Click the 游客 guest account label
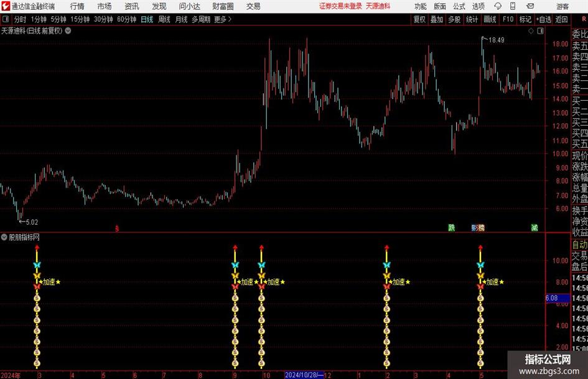Screen dimensions: 588x379 [562, 6]
